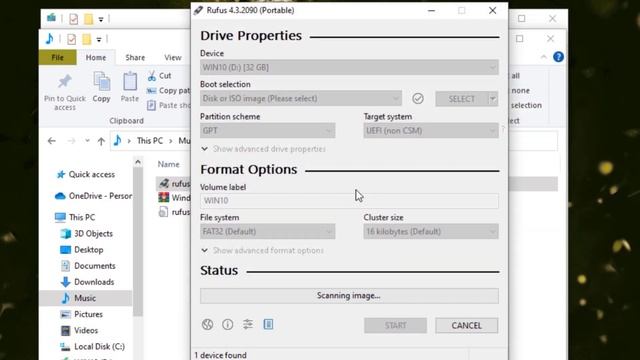Image resolution: width=640 pixels, height=360 pixels.
Task: Open Downloads folder in sidebar
Action: pos(87,282)
